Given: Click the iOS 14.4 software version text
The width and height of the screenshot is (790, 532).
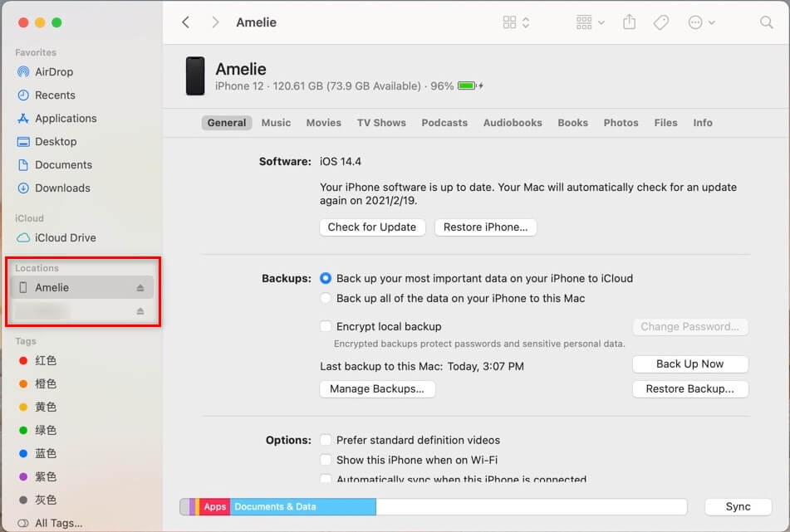Looking at the screenshot, I should tap(341, 162).
